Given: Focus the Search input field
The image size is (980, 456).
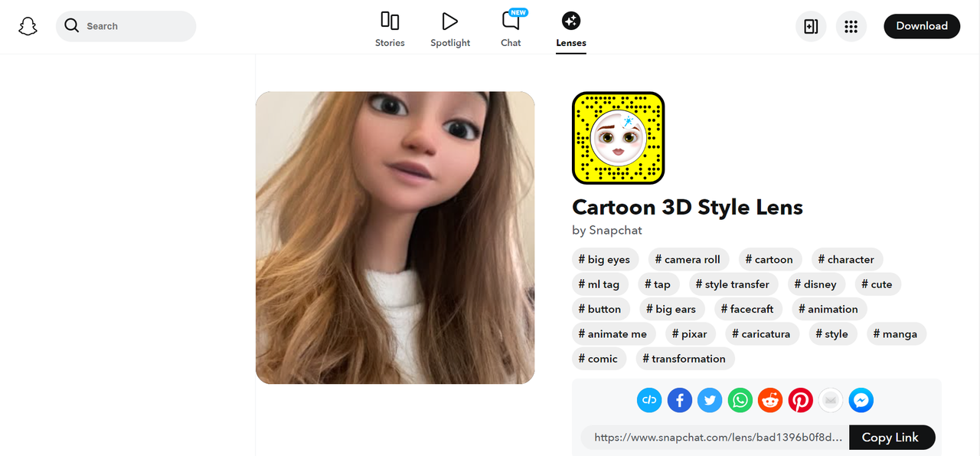Looking at the screenshot, I should pyautogui.click(x=126, y=26).
